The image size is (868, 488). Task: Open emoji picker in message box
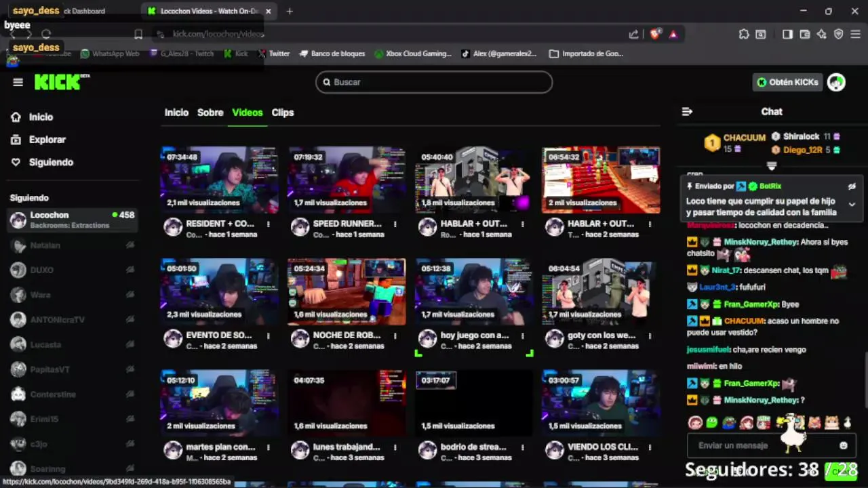coord(843,445)
